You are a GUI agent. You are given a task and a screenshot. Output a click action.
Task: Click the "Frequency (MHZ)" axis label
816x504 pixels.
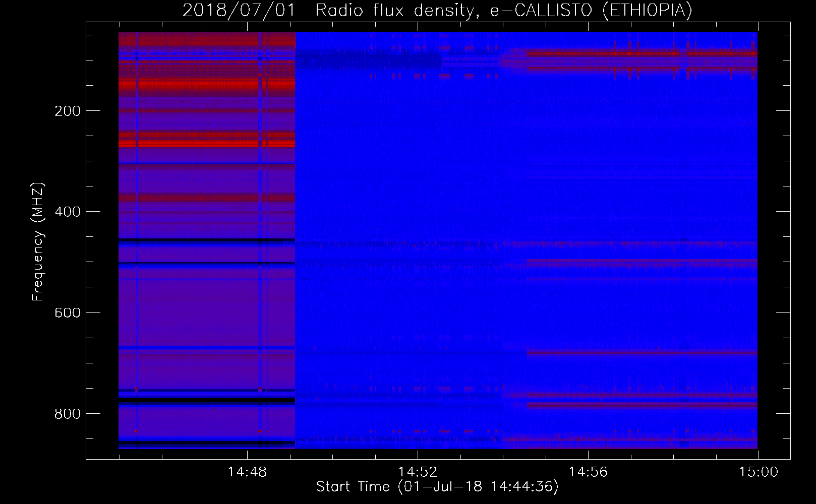(38, 241)
